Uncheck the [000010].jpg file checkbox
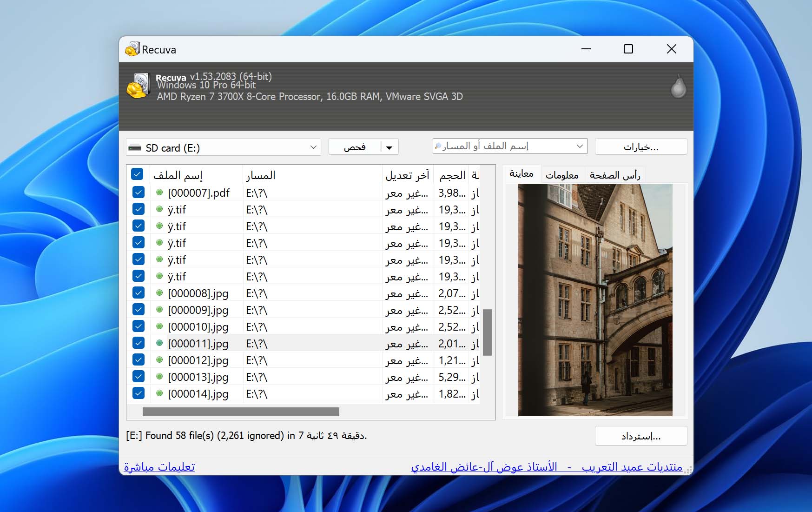 click(138, 326)
